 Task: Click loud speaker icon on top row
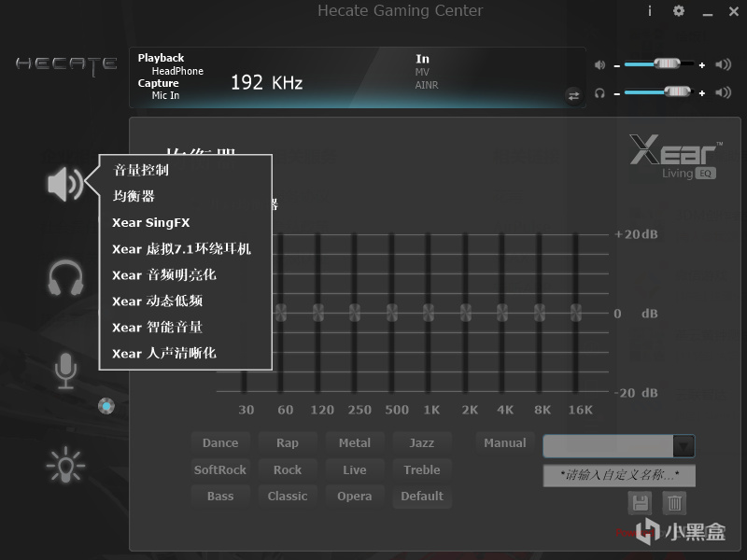723,64
